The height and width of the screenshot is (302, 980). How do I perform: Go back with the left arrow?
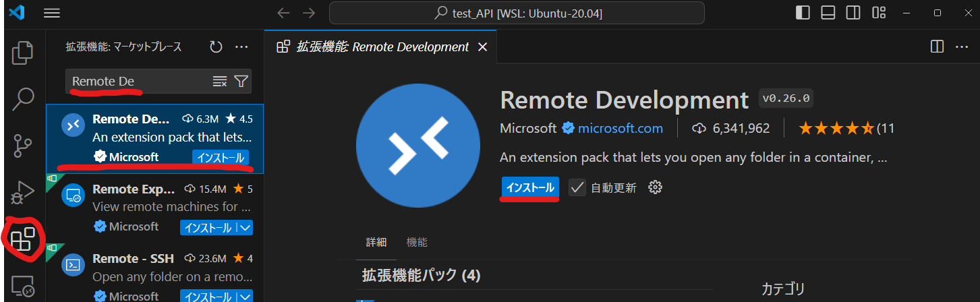pyautogui.click(x=283, y=13)
